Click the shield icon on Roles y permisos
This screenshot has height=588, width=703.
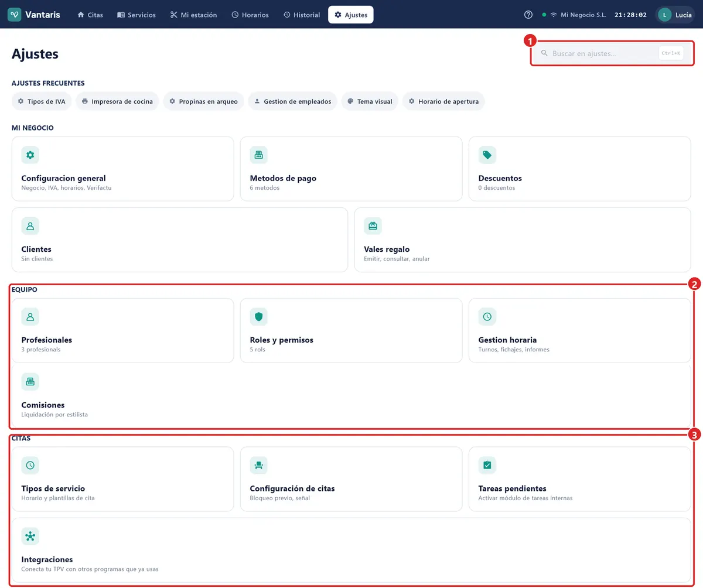[259, 317]
